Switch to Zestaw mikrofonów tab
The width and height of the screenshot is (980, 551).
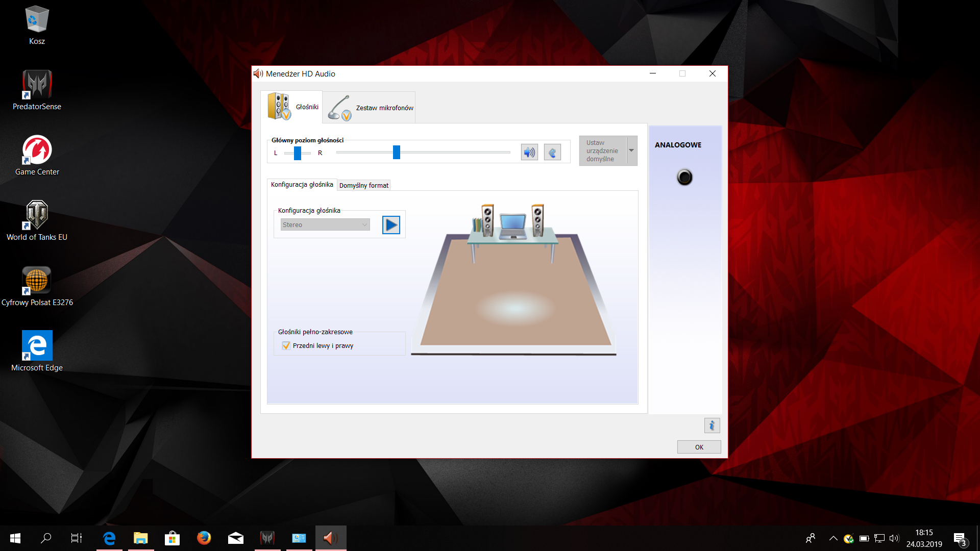point(370,108)
